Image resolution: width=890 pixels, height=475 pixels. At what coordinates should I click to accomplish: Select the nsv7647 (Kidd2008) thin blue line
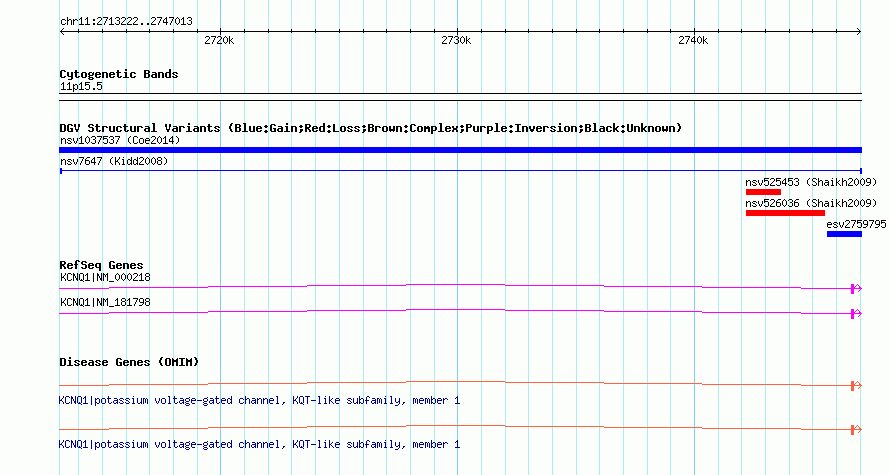(x=460, y=171)
